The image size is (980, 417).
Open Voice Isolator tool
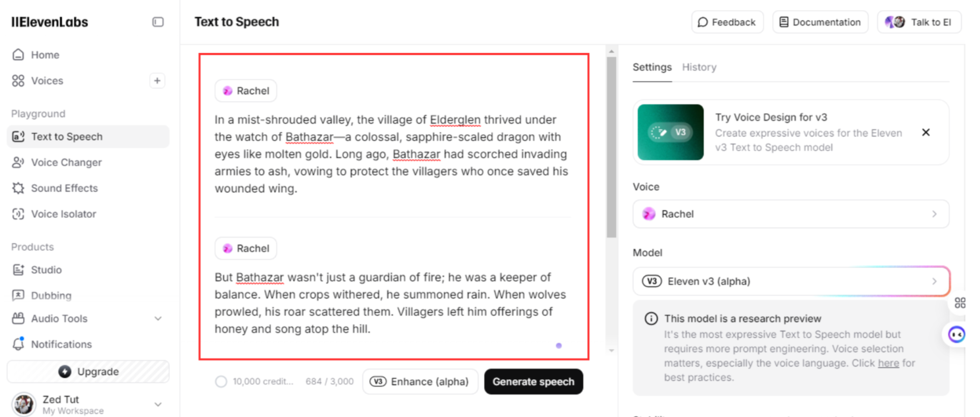pos(63,214)
